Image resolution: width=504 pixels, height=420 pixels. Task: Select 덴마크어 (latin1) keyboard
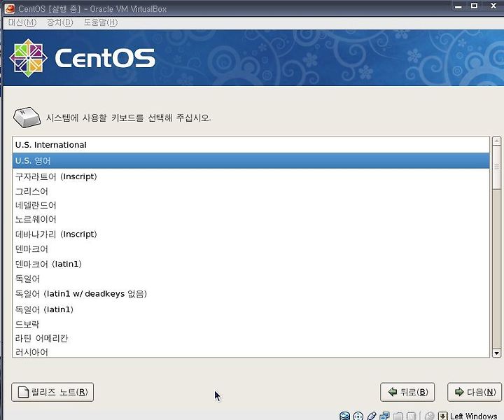[251, 264]
